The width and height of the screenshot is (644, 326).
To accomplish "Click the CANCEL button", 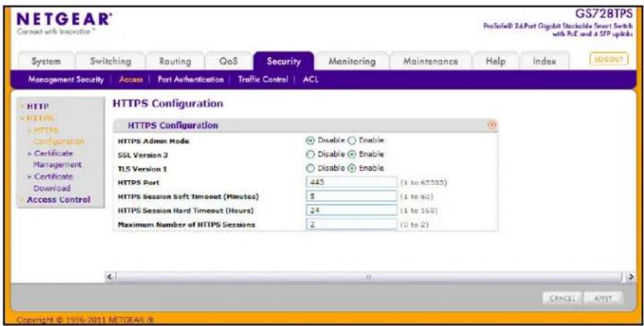I will (x=562, y=298).
